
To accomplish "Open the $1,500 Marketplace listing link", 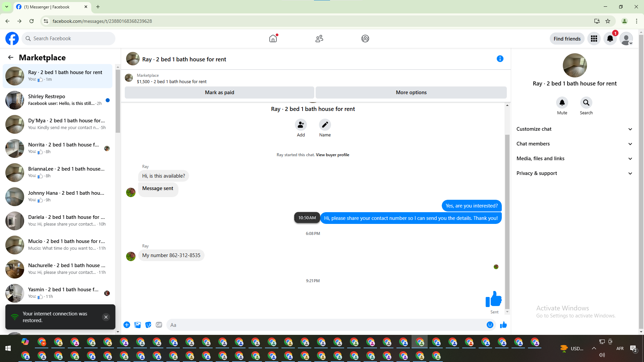I will pos(171,81).
